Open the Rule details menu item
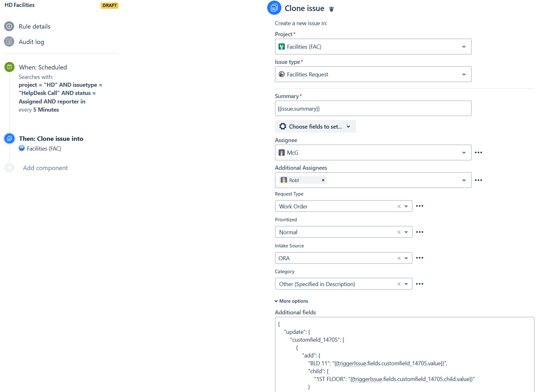This screenshot has height=392, width=541. coord(35,26)
